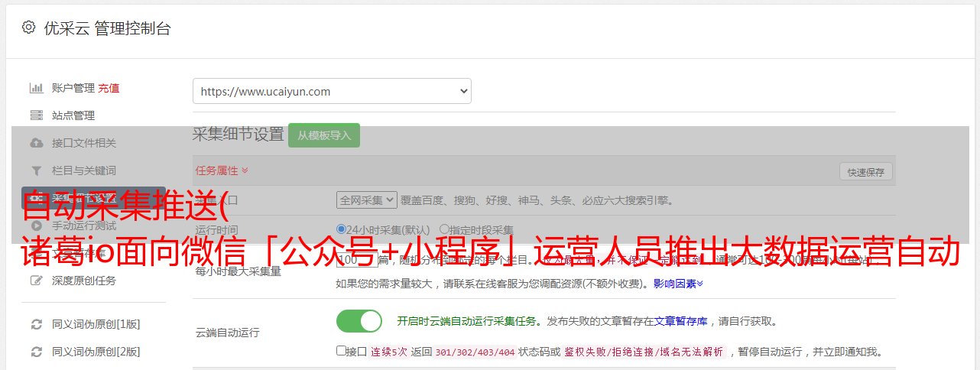Toggle the 云端自动运行 switch
This screenshot has height=370, width=980.
(x=359, y=321)
